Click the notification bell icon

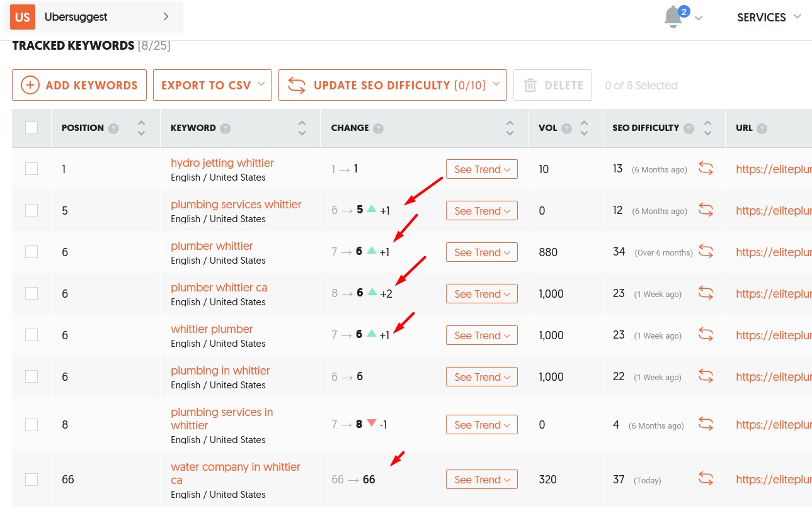tap(673, 17)
